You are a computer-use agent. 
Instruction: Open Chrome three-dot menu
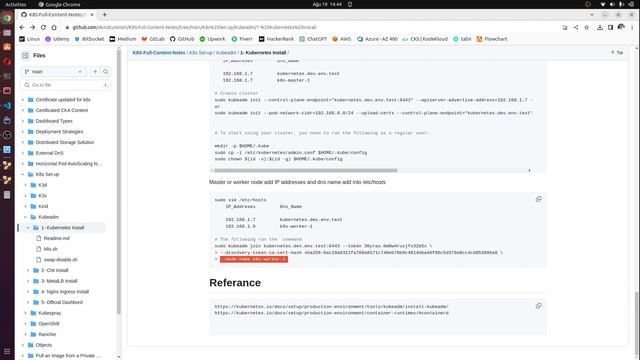[632, 27]
